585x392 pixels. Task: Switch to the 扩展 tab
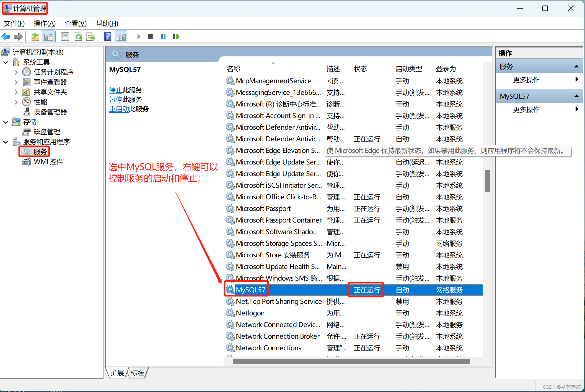117,373
